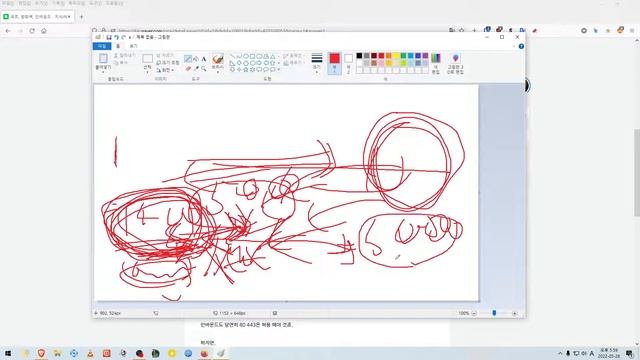This screenshot has height=360, width=640.
Task: Click the zoom in plus button
Action: tap(514, 313)
